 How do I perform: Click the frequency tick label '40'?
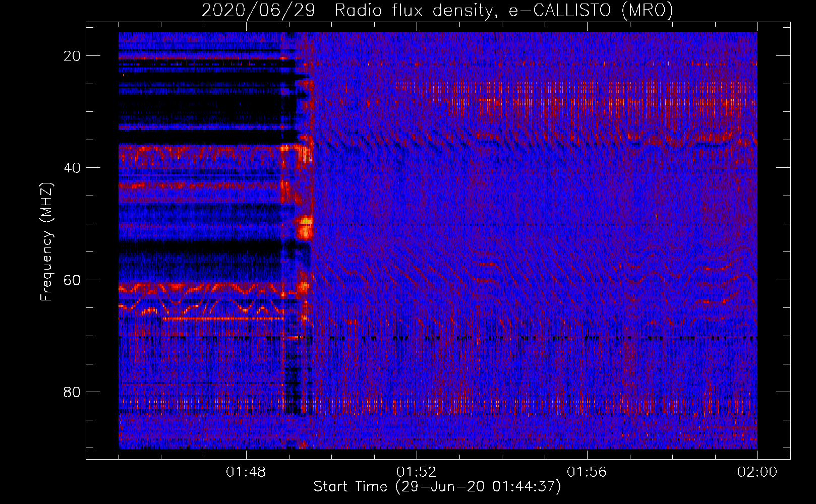(x=73, y=168)
